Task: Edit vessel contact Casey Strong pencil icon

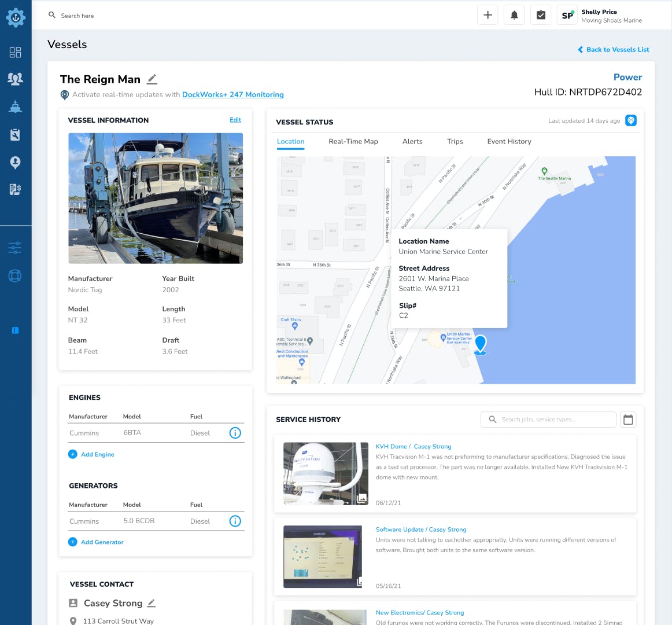Action: 152,603
